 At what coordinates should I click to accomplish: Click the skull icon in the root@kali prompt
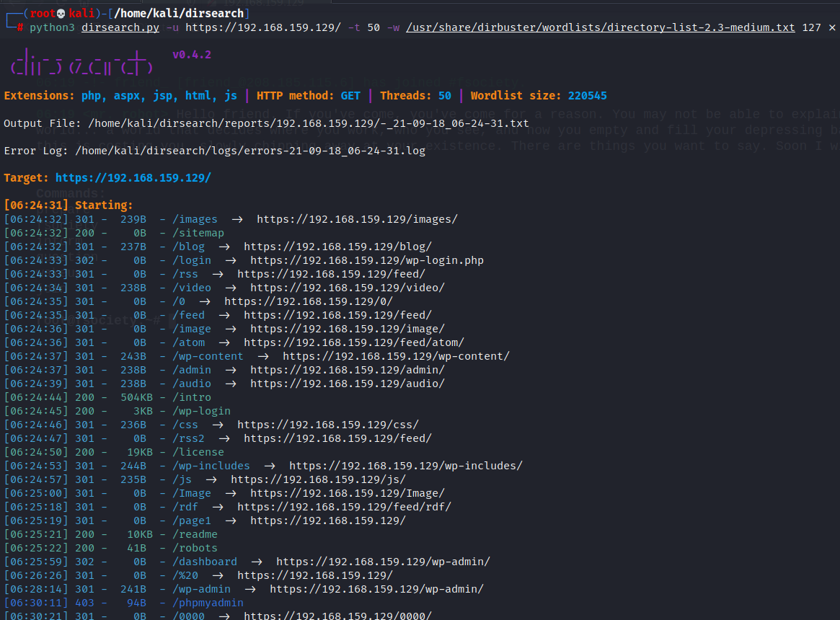click(61, 14)
